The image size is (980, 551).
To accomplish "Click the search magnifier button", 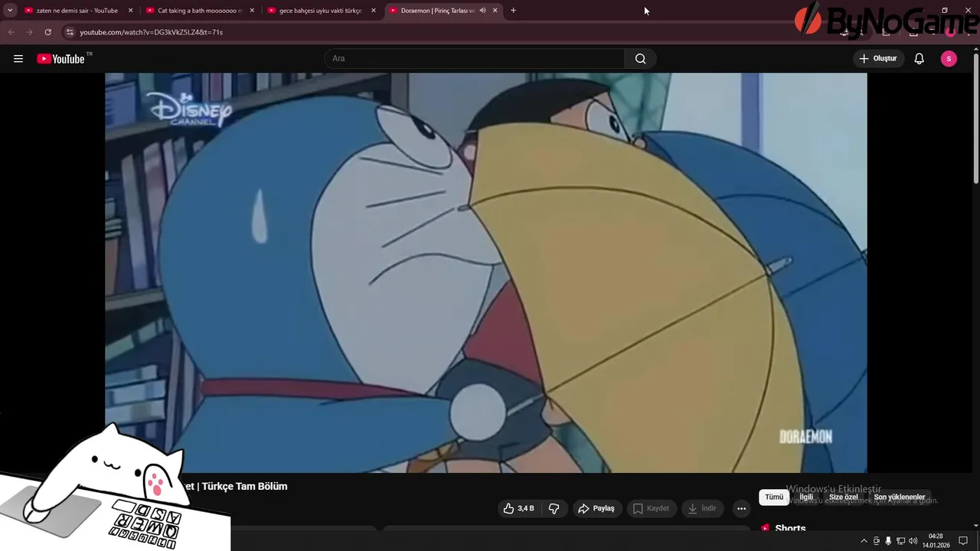I will 640,59.
